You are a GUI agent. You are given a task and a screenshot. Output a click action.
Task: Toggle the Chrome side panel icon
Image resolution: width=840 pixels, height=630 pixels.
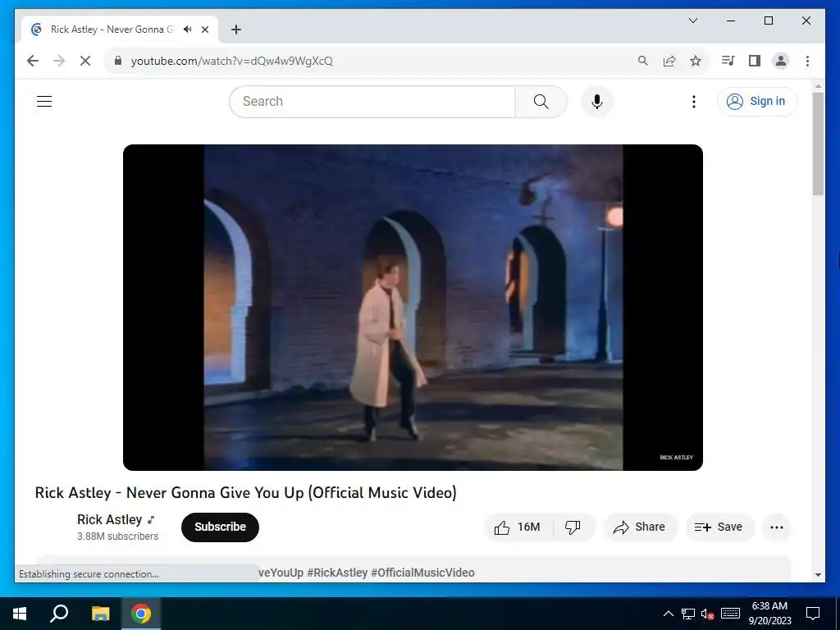[x=755, y=61]
